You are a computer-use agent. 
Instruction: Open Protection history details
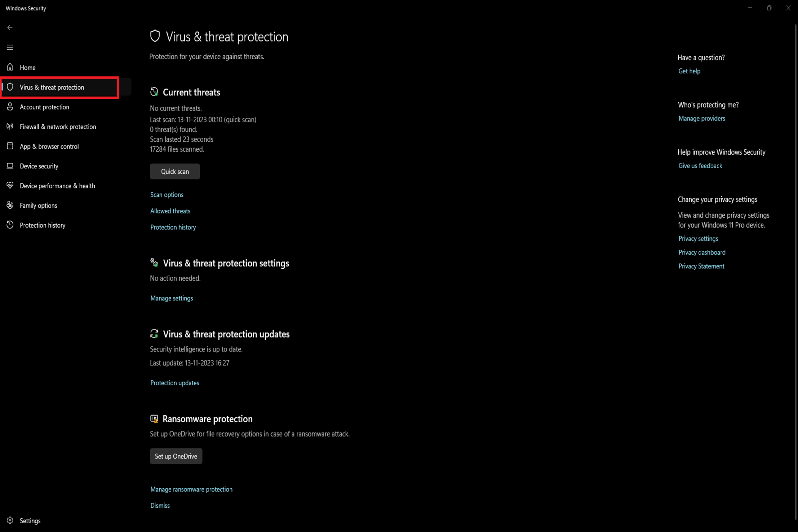pyautogui.click(x=173, y=227)
